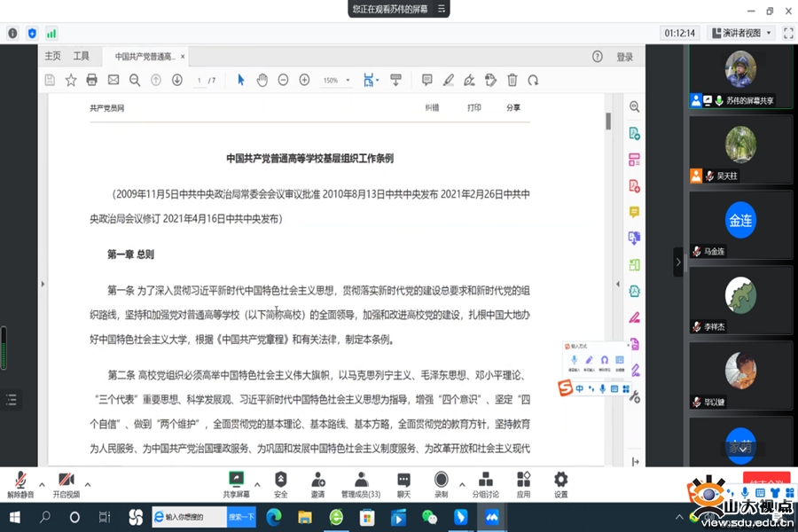798x532 pixels.
Task: Bookmark document with the star icon
Action: [71, 80]
